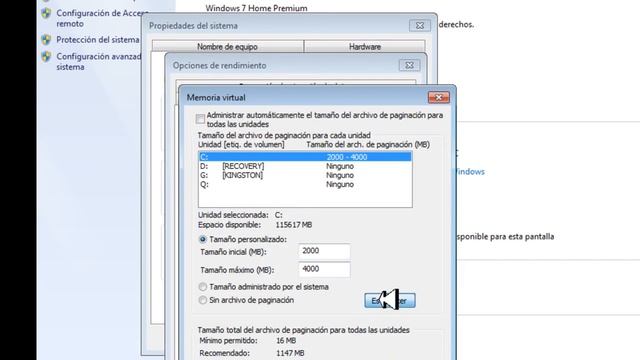Click Tamaño inicial (MB) input field
Image resolution: width=640 pixels, height=360 pixels.
(x=324, y=251)
